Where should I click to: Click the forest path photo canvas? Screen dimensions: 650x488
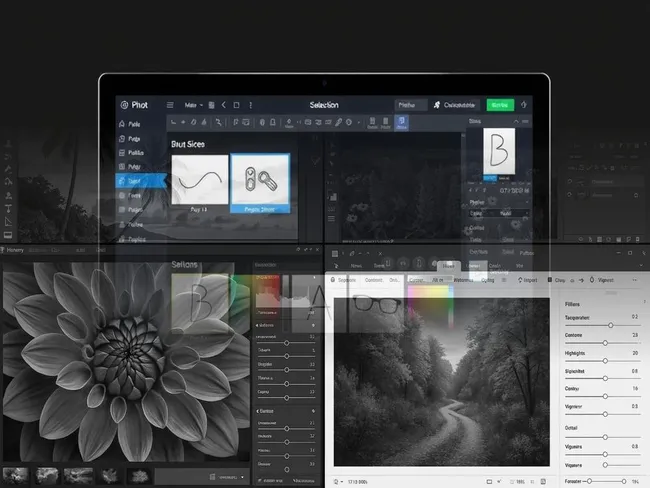tap(442, 382)
